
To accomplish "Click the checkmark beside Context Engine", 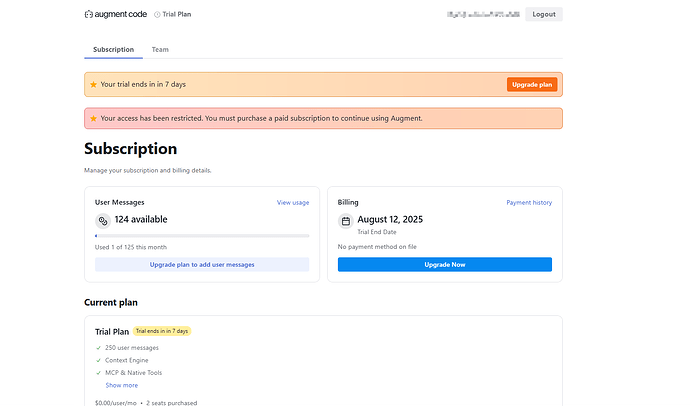I will click(99, 360).
